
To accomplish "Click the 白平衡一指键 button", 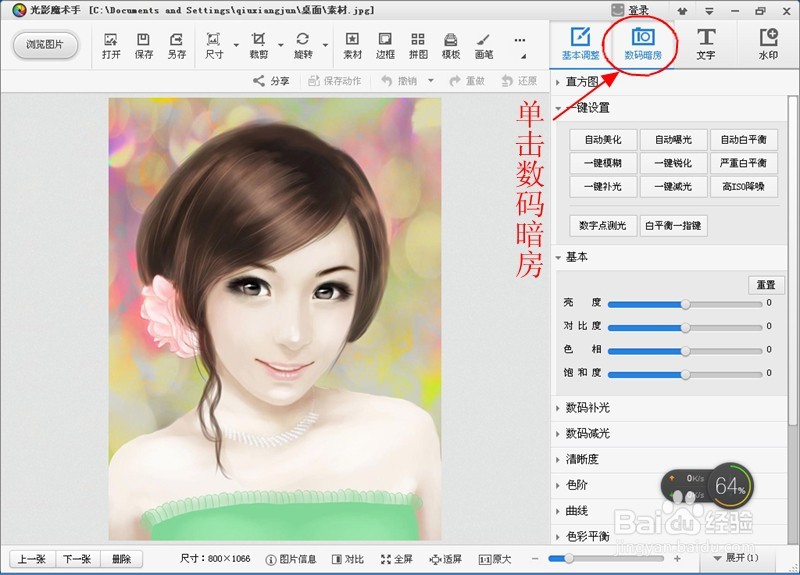I will point(673,226).
